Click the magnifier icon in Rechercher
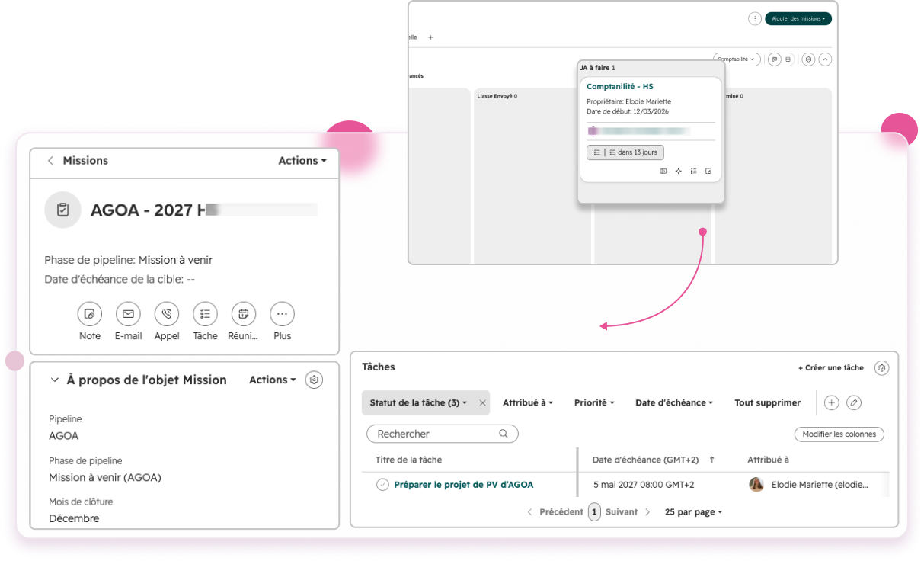Image resolution: width=924 pixels, height=561 pixels. tap(504, 434)
